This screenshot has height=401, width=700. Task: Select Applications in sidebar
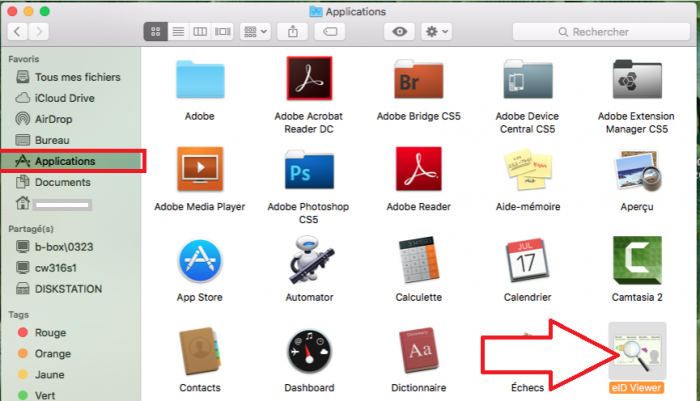(72, 161)
